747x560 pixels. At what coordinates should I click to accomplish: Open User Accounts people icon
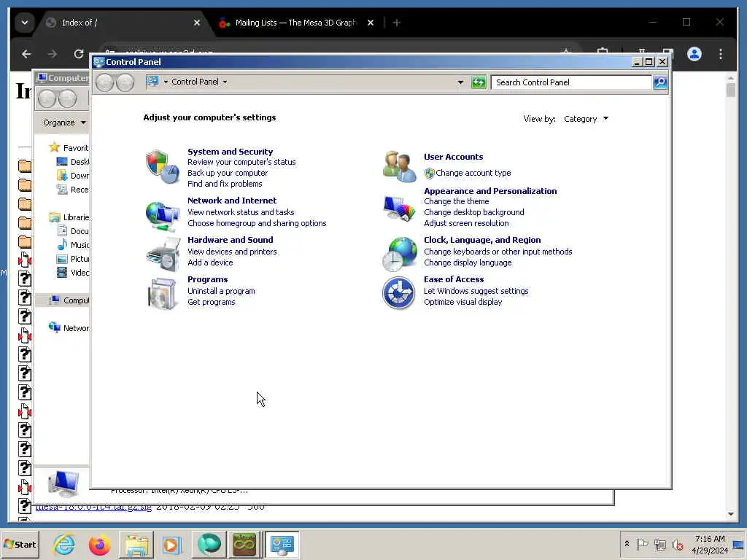point(399,166)
